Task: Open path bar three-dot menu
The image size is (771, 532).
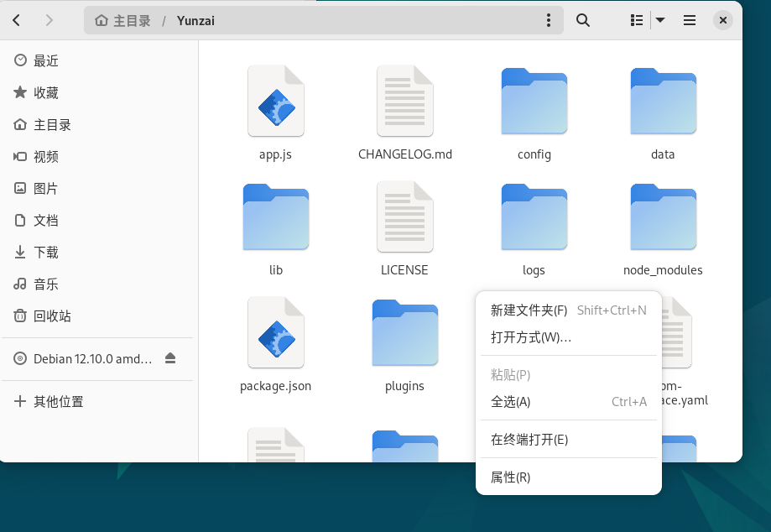Action: tap(549, 20)
